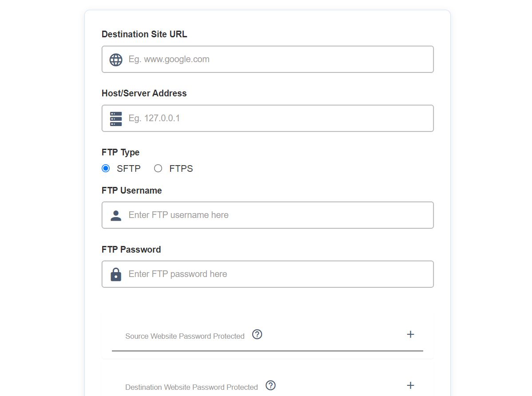
Task: Click the Destination Website Password Protected label
Action: [191, 387]
